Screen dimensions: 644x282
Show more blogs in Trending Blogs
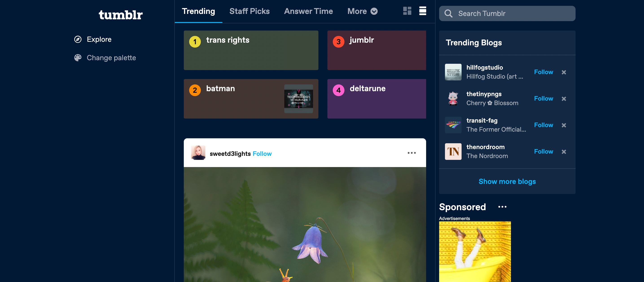[507, 182]
